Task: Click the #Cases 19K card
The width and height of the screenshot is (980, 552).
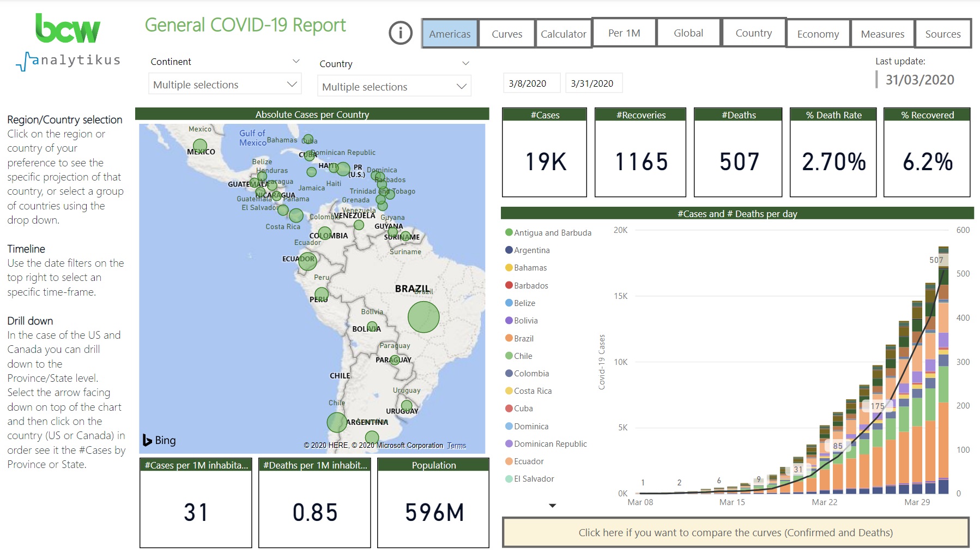Action: click(x=545, y=152)
